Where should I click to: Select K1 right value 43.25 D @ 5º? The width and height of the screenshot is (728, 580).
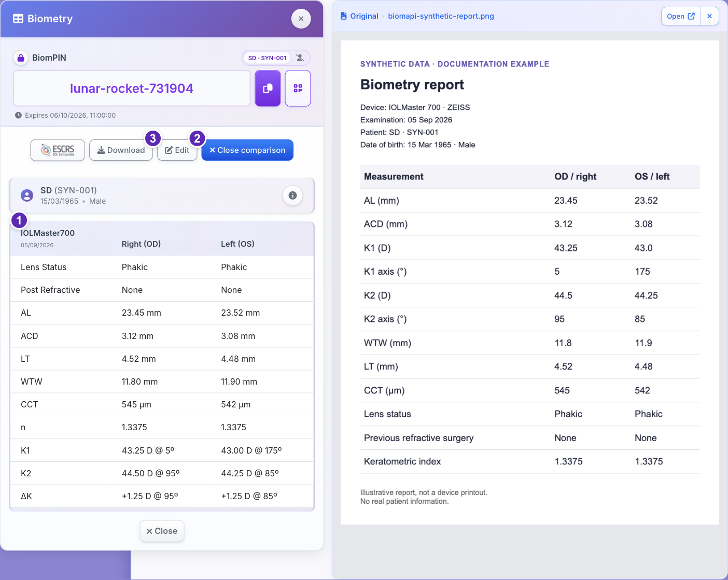(x=148, y=450)
